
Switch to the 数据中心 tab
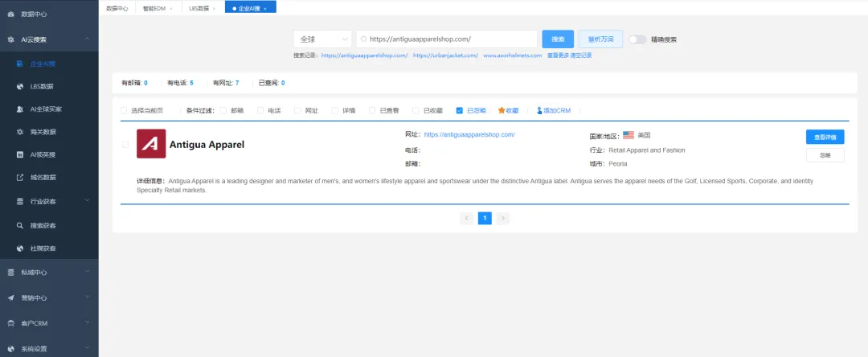pyautogui.click(x=117, y=9)
